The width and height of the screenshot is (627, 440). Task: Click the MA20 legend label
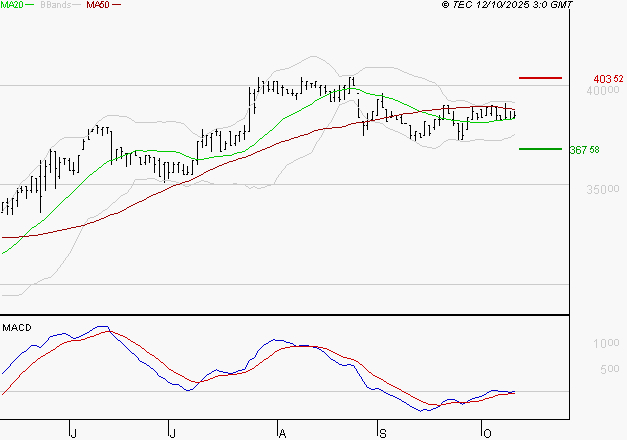click(x=12, y=5)
